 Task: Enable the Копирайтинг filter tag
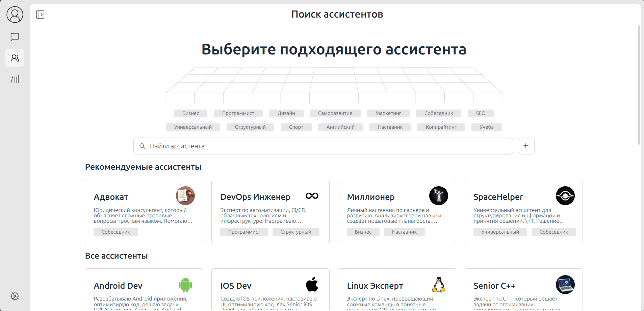click(441, 127)
